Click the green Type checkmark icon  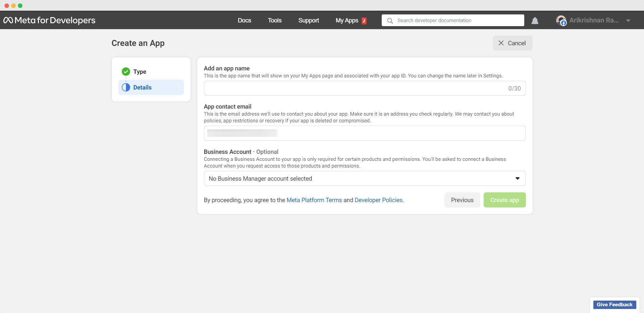[x=126, y=71]
